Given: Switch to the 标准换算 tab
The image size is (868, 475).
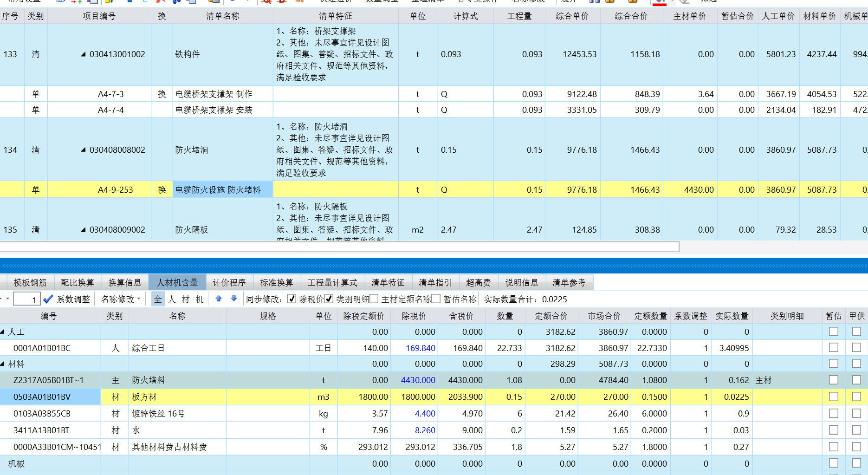Looking at the screenshot, I should (x=277, y=282).
